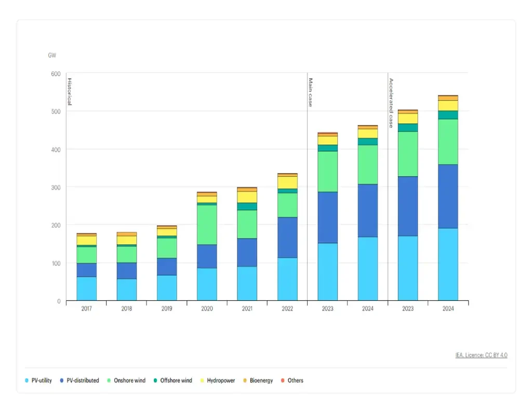Viewport: 532px width, 399px height.
Task: Select the 2020 onshore wind segment
Action: point(207,225)
